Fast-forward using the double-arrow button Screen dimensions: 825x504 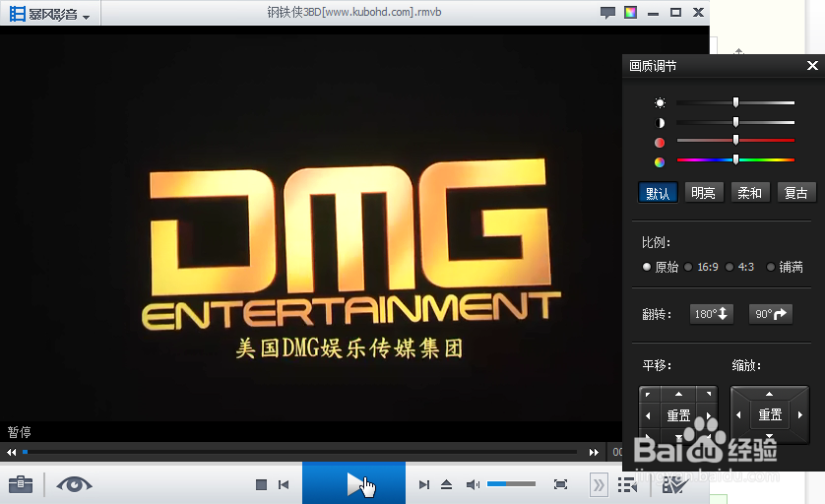pos(594,452)
